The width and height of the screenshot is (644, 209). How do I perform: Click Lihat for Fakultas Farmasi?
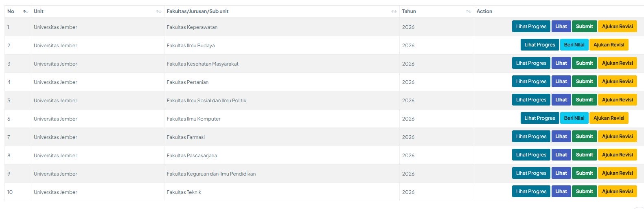pyautogui.click(x=561, y=136)
